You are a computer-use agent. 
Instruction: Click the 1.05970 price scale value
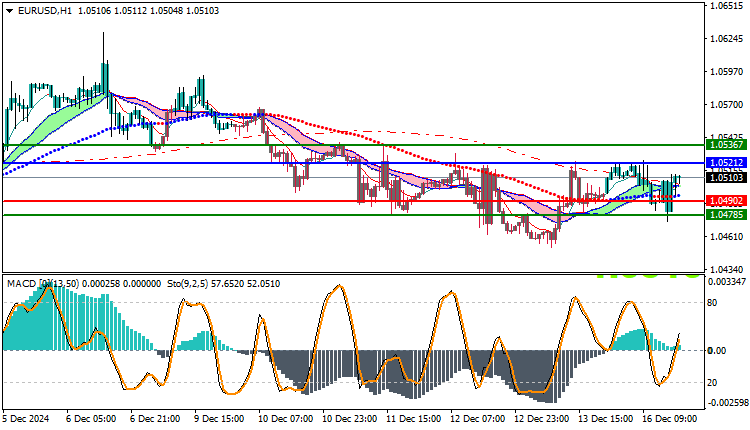727,72
